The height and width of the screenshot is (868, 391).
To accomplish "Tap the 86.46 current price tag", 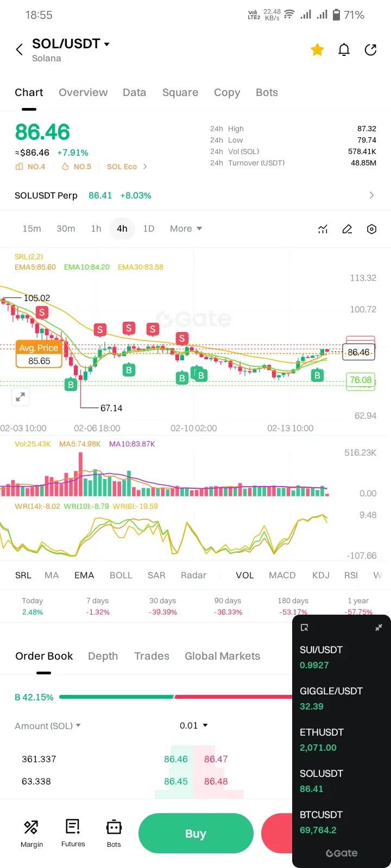I will 358,352.
